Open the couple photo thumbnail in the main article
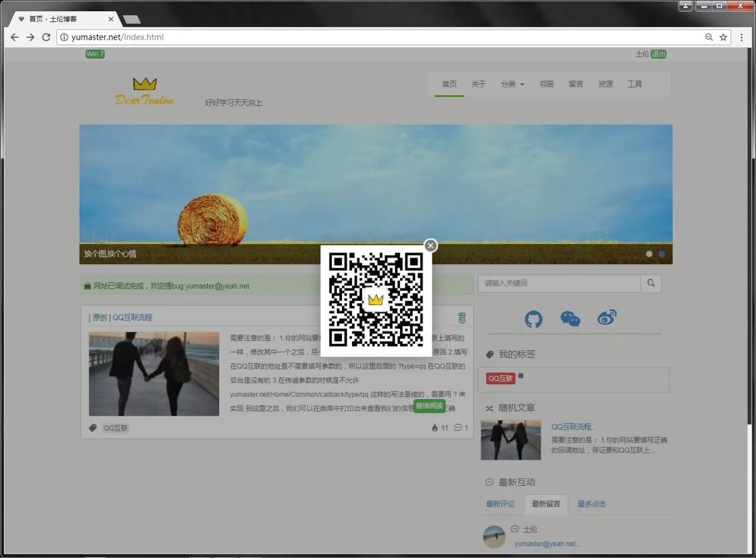756x558 pixels. pyautogui.click(x=154, y=374)
